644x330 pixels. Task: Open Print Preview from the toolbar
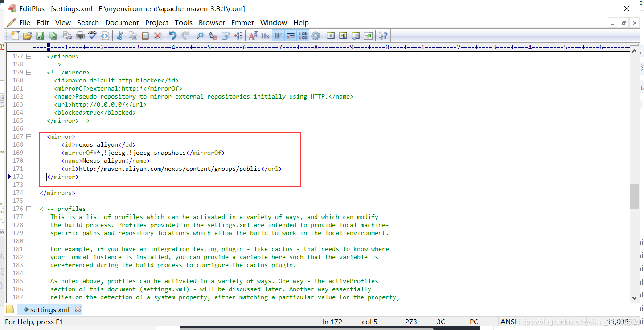click(x=68, y=36)
